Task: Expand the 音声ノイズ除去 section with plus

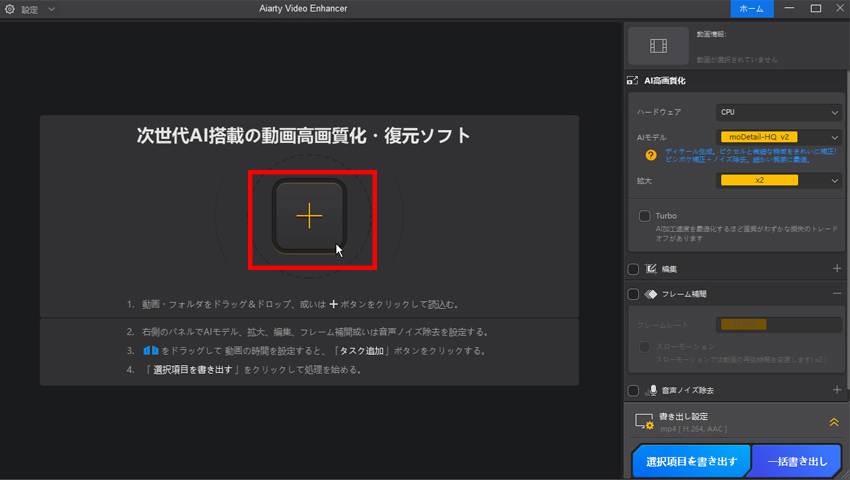Action: coord(836,389)
